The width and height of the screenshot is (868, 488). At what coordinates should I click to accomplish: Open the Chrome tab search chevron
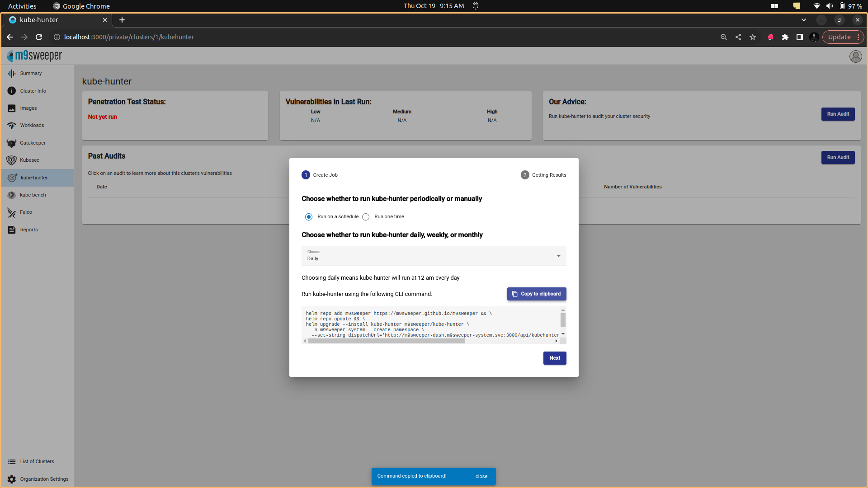click(x=803, y=20)
